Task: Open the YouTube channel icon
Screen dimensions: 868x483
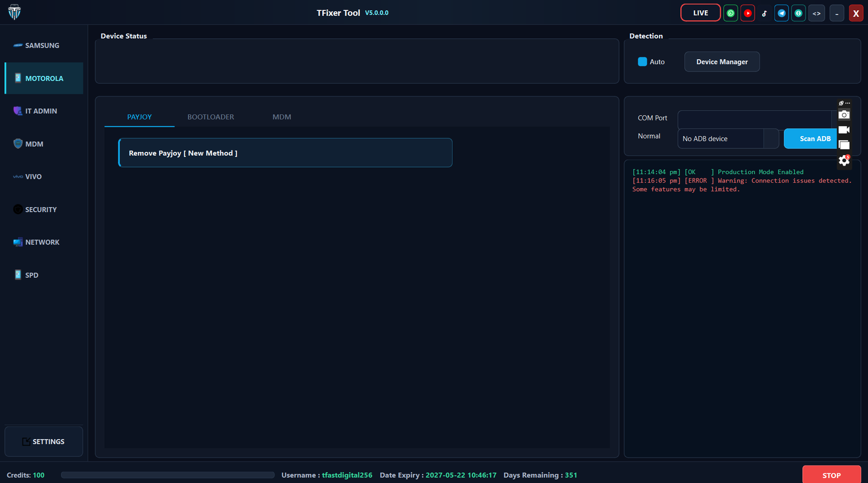Action: click(x=748, y=13)
